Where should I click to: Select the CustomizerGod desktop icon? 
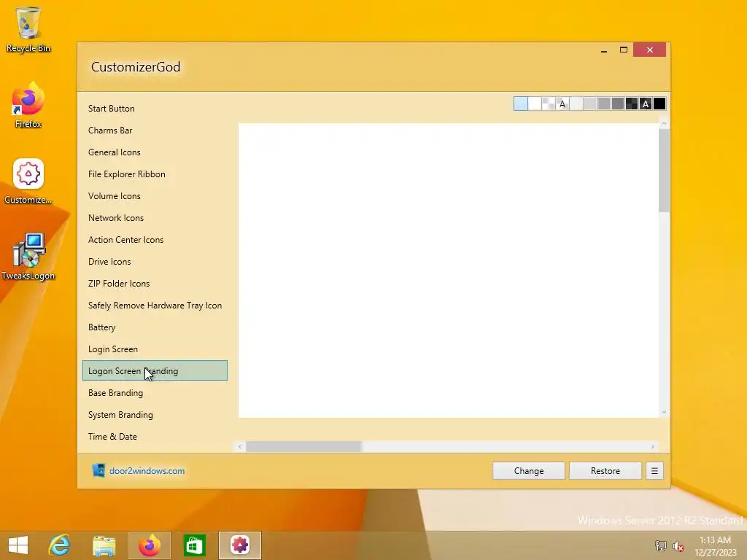pos(28,181)
